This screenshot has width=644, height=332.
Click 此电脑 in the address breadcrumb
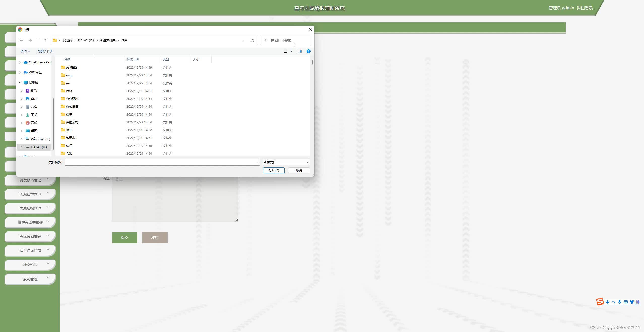[67, 40]
